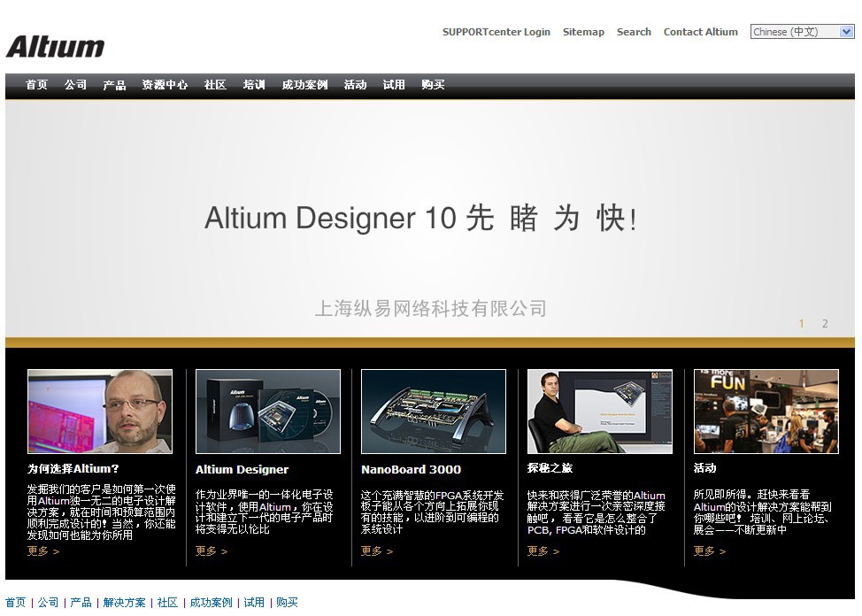Open the NanoBoard 3000 thumbnail
Viewport: 862px width, 616px height.
click(433, 412)
